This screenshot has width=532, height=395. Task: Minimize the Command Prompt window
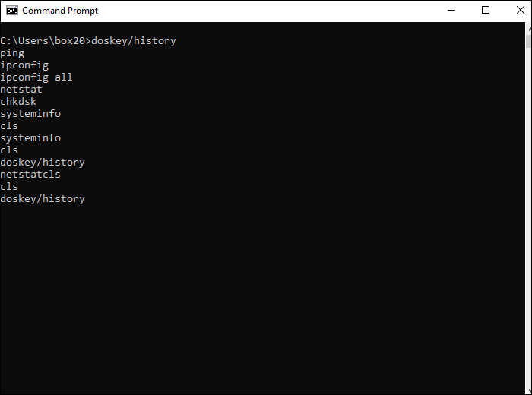click(451, 11)
